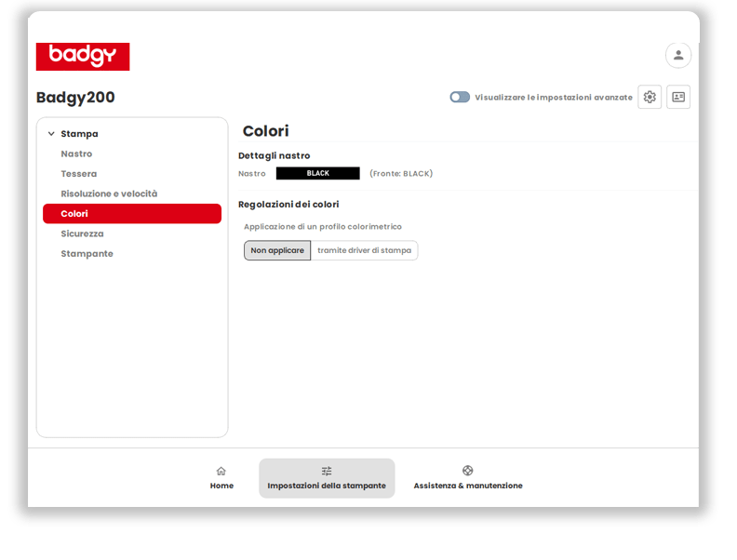Enable the advanced settings display toggle
The image size is (737, 560).
[459, 97]
